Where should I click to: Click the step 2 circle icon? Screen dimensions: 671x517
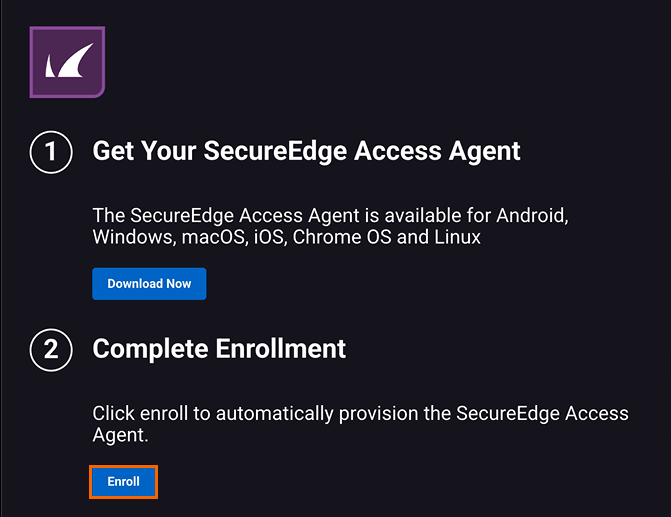pos(50,349)
